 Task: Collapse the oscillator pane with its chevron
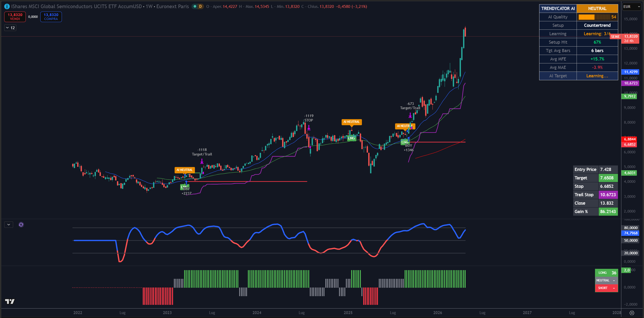[9, 225]
